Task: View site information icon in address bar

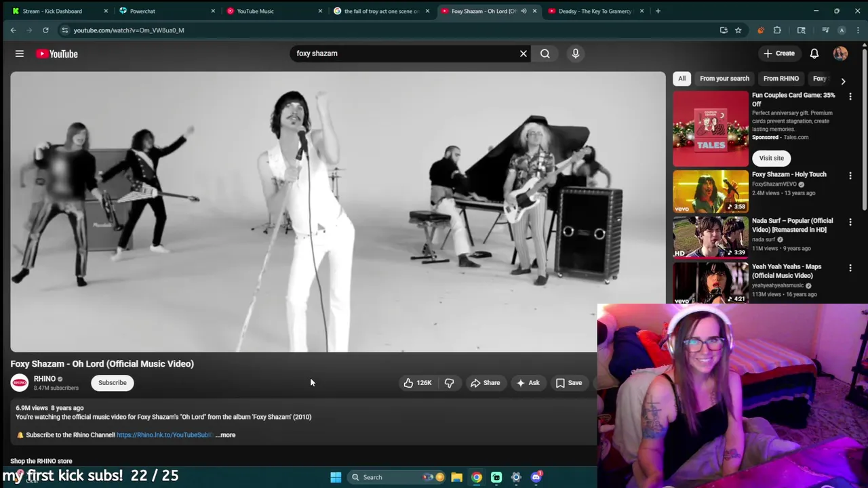Action: 64,30
